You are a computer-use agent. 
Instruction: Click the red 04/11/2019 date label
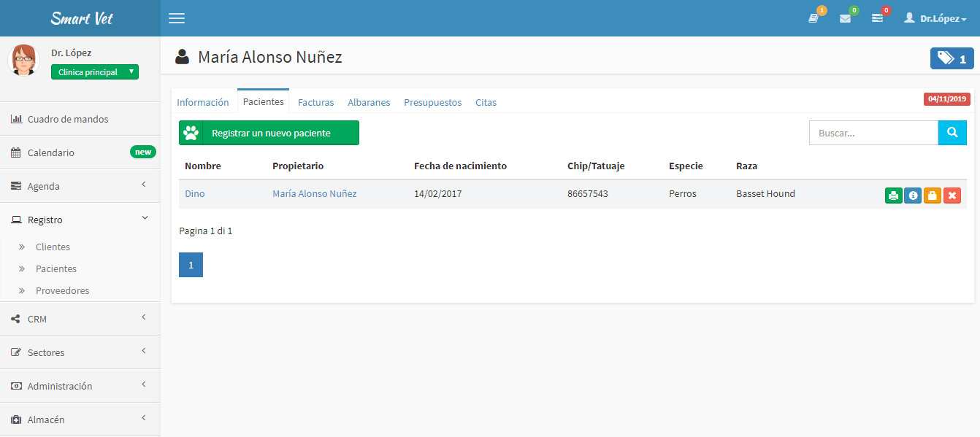point(947,99)
